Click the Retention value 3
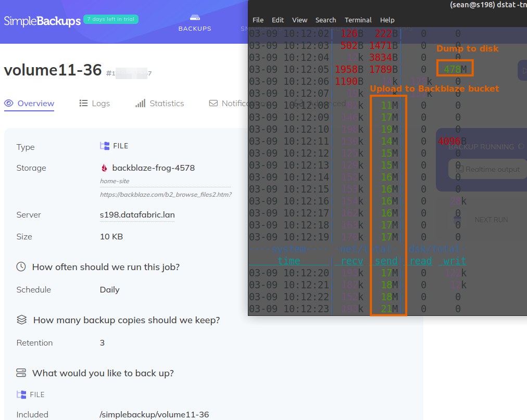The image size is (527, 420). 102,343
